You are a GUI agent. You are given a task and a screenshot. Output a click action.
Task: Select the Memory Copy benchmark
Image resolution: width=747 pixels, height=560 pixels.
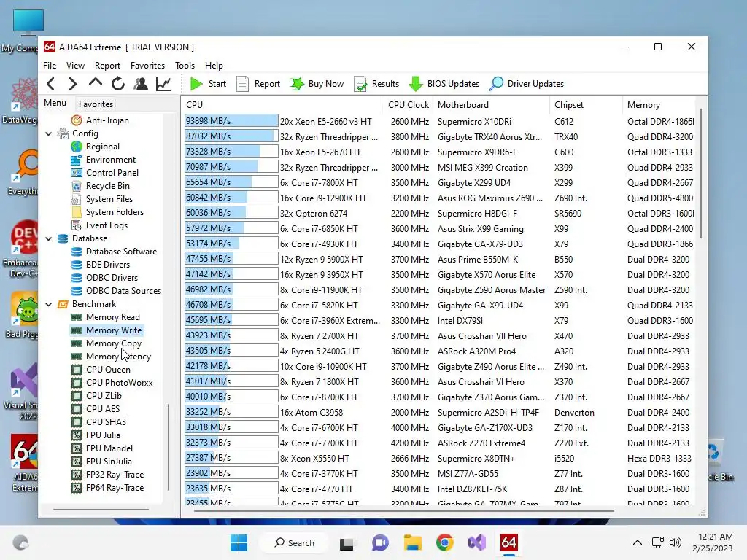pyautogui.click(x=106, y=343)
